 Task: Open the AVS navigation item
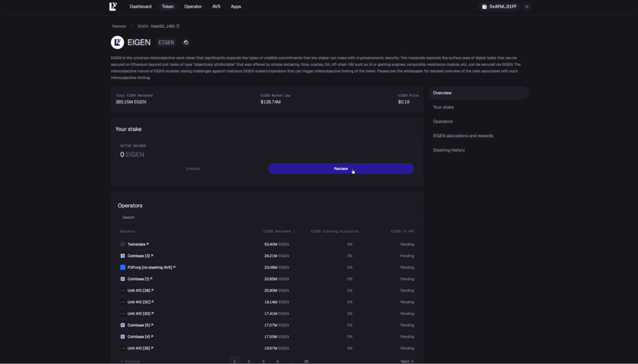[x=216, y=6]
